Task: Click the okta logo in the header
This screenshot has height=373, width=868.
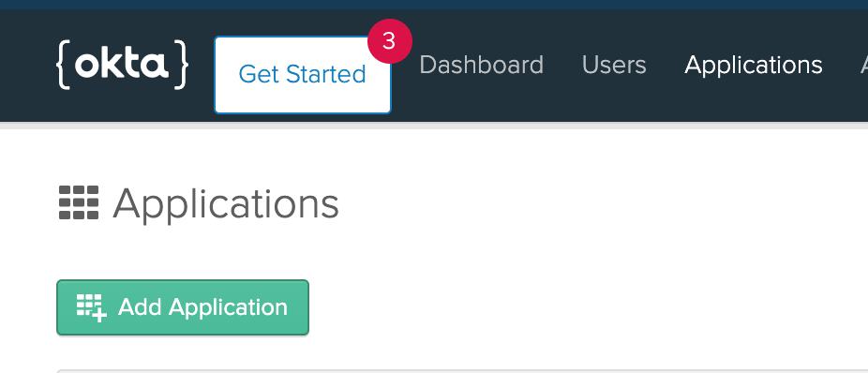Action: (123, 65)
